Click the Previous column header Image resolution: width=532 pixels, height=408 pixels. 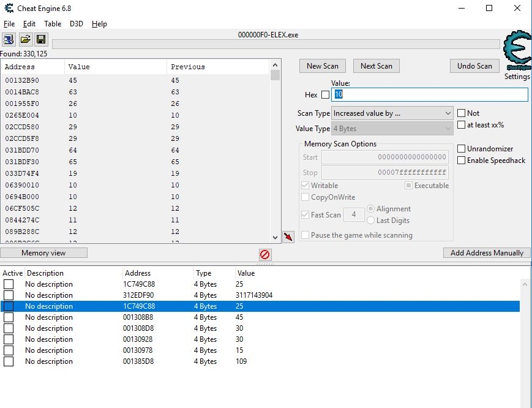point(218,67)
